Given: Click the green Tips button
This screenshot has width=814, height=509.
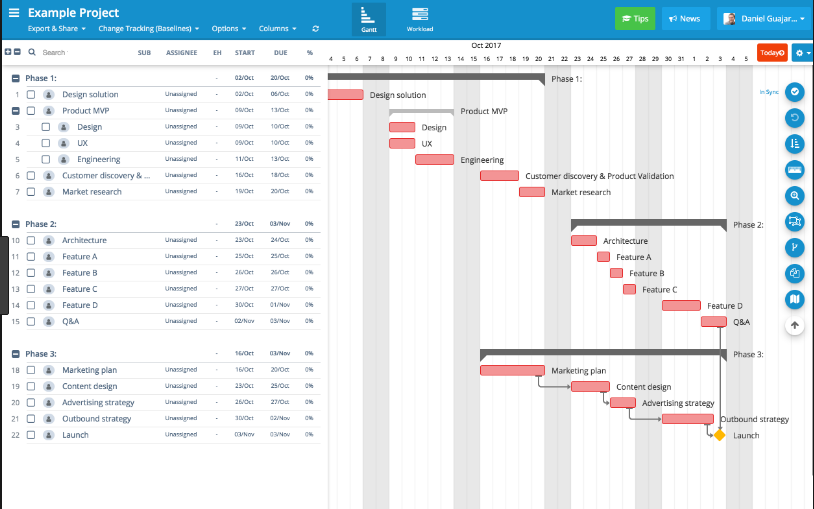Looking at the screenshot, I should click(x=634, y=18).
